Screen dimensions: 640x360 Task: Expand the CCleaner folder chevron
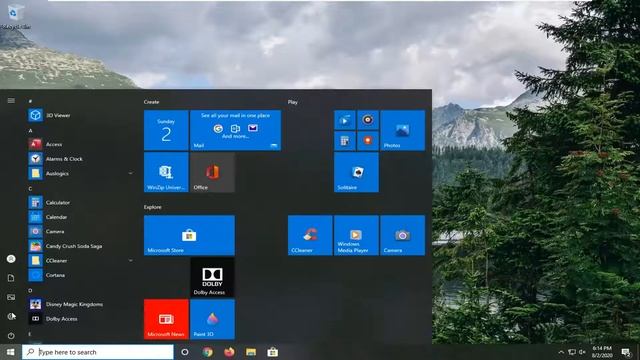click(131, 260)
